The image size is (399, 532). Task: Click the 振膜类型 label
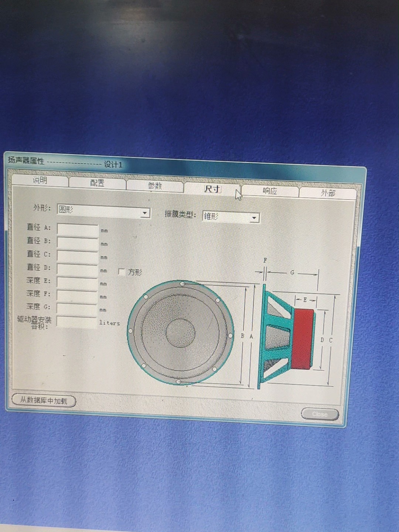pos(180,214)
